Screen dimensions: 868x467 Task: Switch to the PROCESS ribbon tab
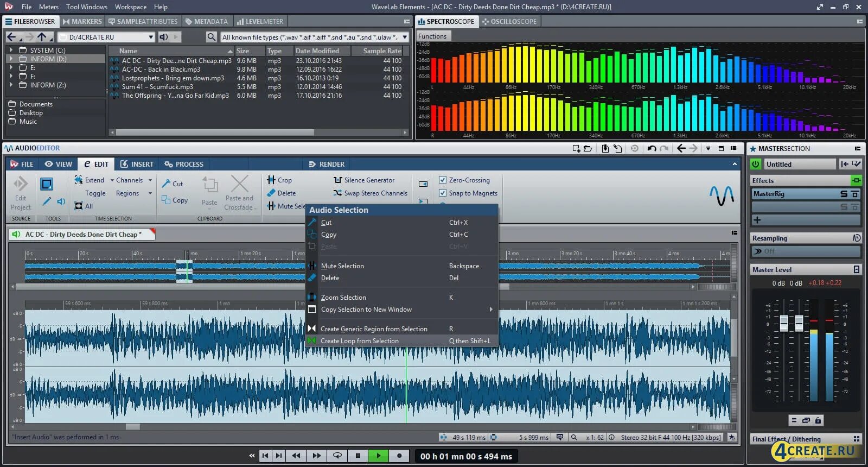click(184, 164)
